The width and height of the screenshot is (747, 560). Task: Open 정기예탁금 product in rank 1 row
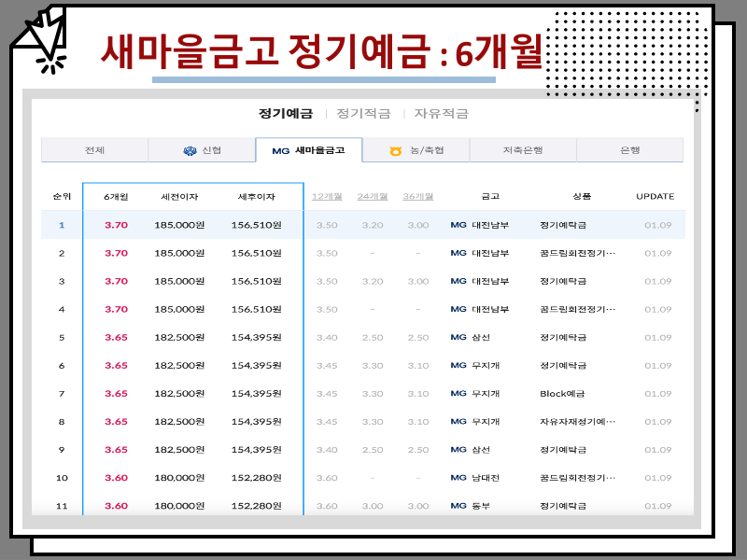pos(563,225)
